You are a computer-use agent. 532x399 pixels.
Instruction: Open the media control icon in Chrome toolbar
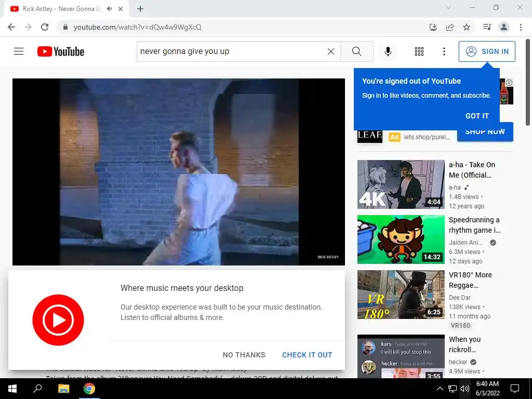coord(487,27)
